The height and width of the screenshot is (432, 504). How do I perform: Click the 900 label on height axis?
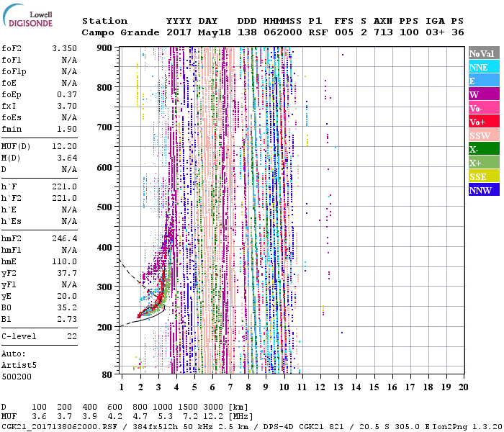pyautogui.click(x=105, y=48)
